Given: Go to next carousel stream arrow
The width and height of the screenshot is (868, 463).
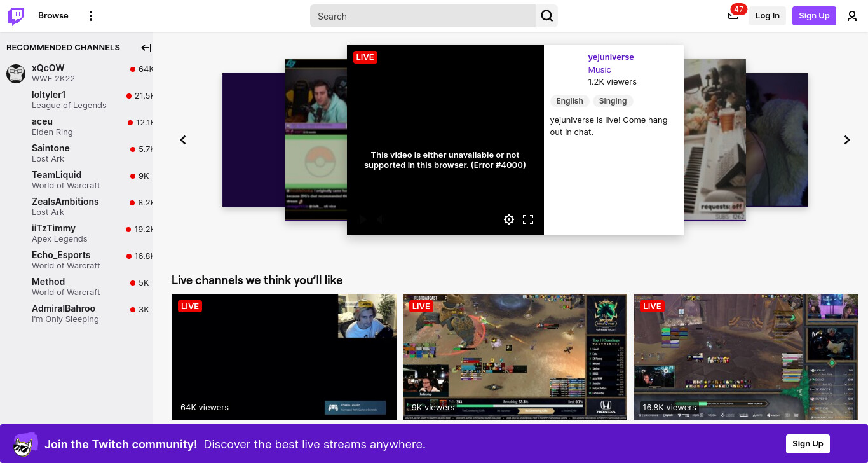Looking at the screenshot, I should tap(847, 140).
